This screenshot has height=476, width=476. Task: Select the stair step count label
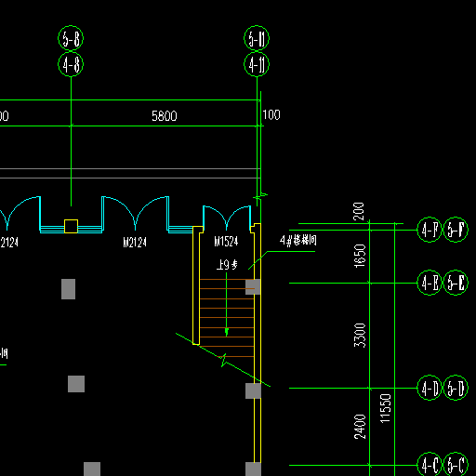(227, 265)
